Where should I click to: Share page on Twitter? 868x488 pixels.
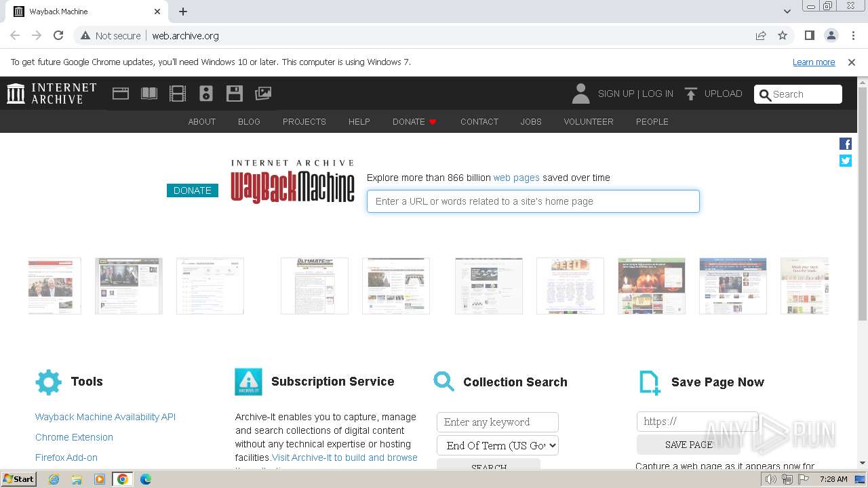tap(846, 161)
